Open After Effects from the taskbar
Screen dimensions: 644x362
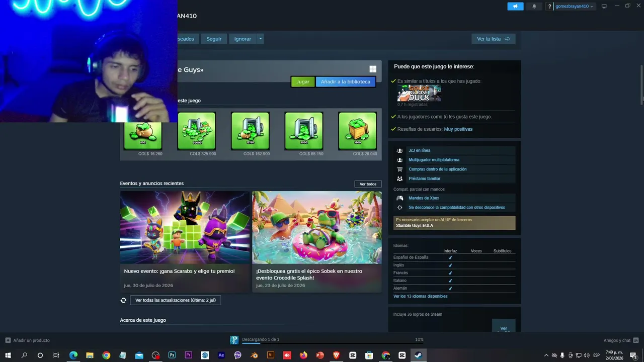[221, 355]
